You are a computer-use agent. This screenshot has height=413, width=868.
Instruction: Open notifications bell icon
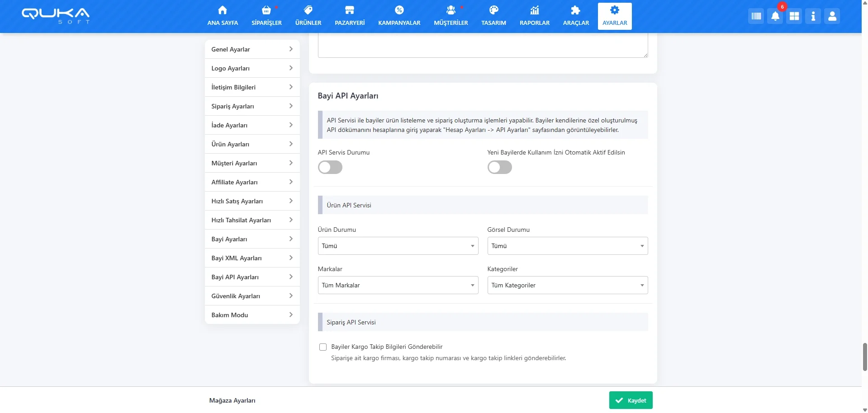pos(775,17)
